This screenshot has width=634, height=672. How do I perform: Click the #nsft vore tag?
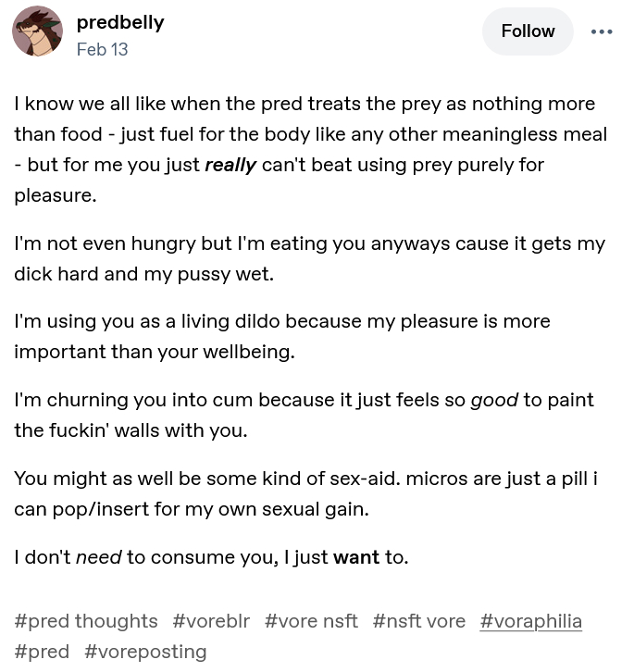pyautogui.click(x=419, y=621)
